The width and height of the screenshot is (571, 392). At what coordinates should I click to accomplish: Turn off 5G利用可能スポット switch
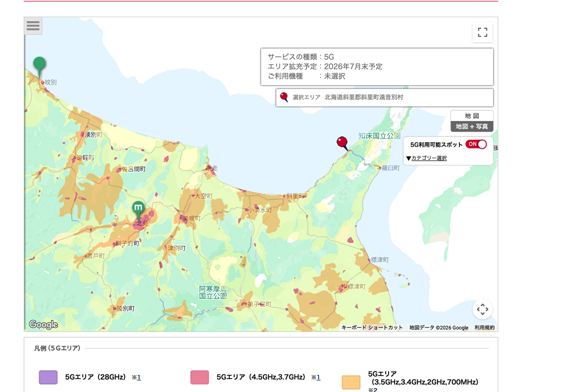click(x=476, y=144)
